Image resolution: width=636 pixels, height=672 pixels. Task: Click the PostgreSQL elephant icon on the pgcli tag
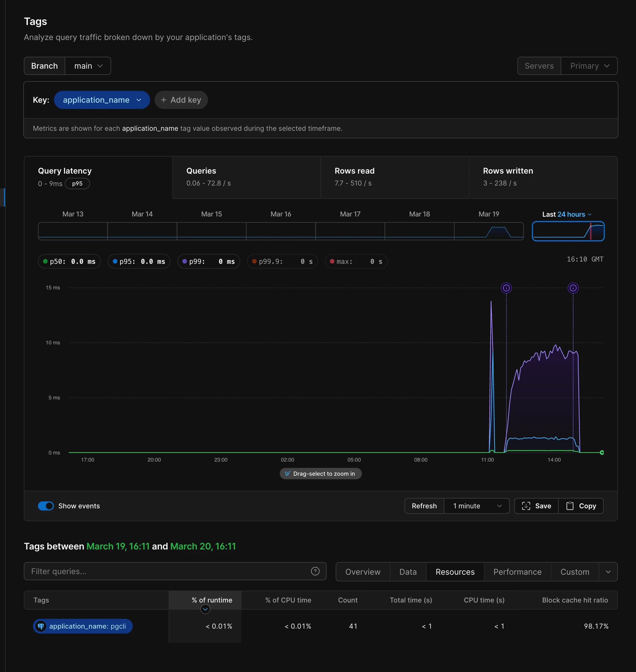(41, 626)
